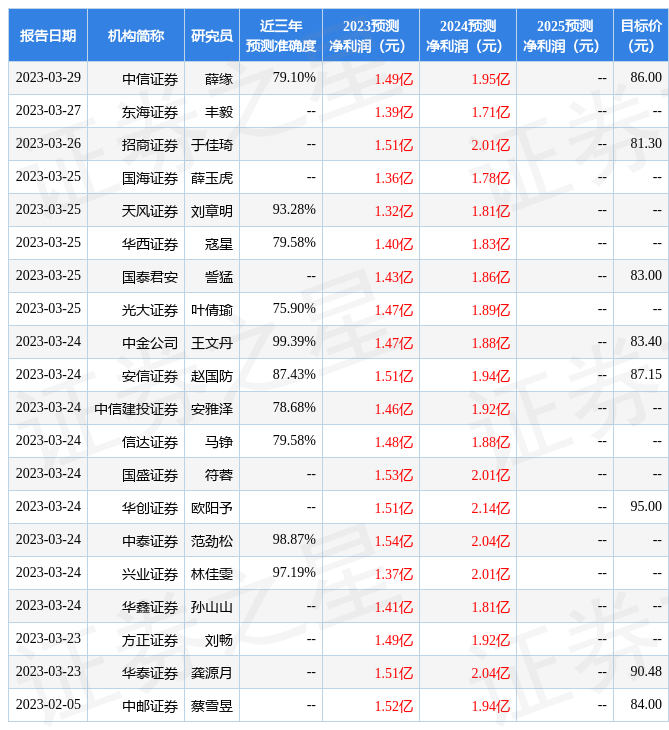Screen dimensions: 669x730
Task: Click accuracy value 97.19%
Action: (294, 573)
